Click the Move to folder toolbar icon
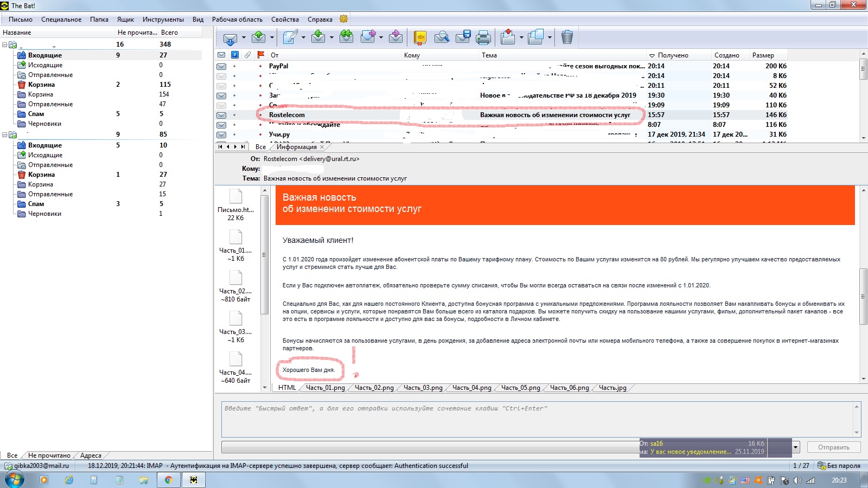 pos(508,37)
